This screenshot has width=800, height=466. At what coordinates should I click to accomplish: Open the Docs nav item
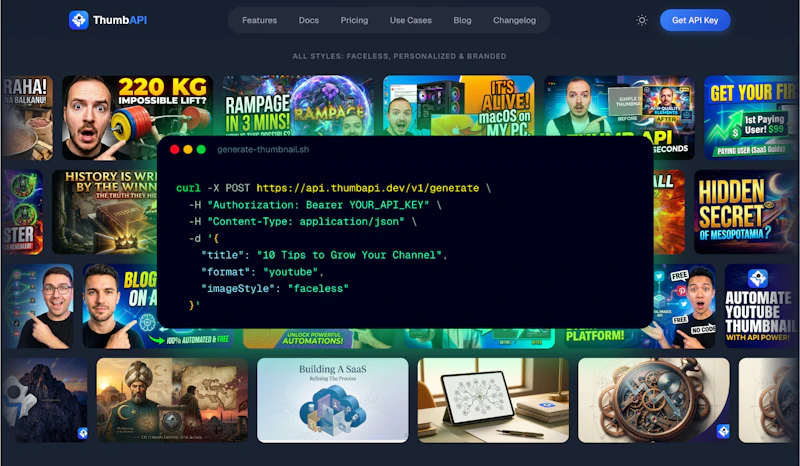coord(309,20)
